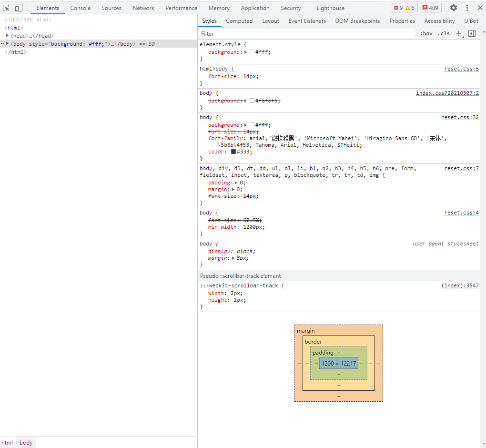Toggle the :hov element state panel
This screenshot has height=448, width=486.
point(426,33)
